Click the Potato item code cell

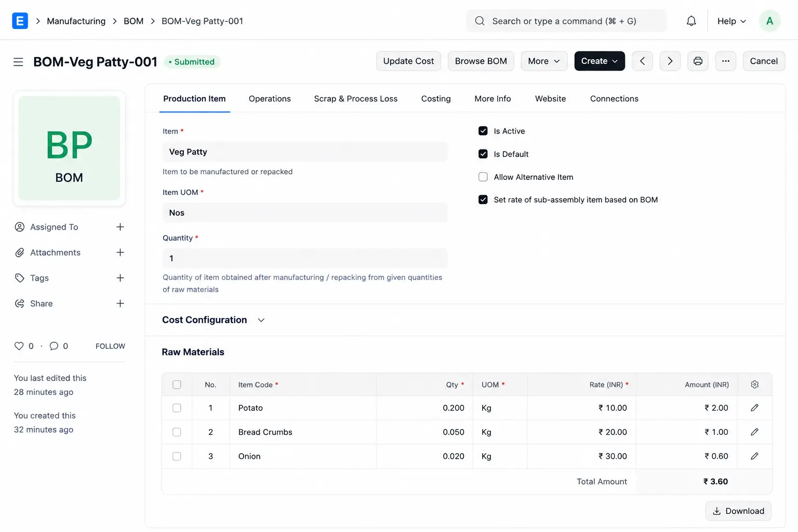coord(303,408)
